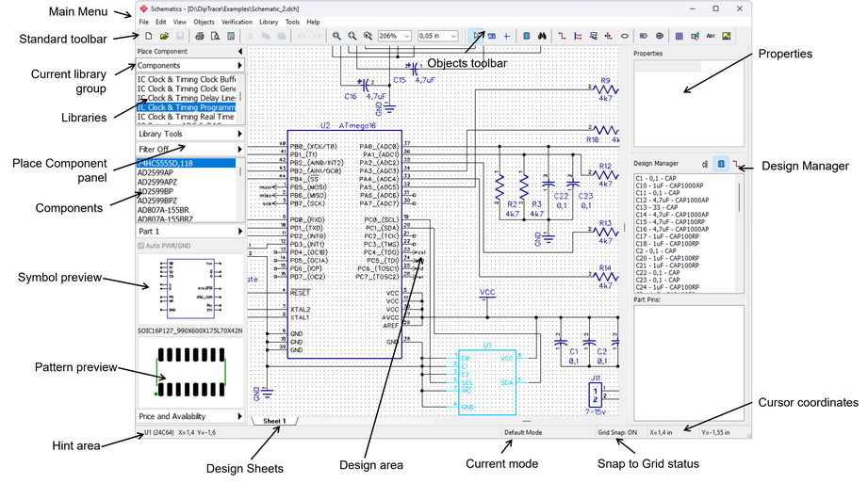Screen dimensions: 868x483
Task: Open the Library menu
Action: 269,23
